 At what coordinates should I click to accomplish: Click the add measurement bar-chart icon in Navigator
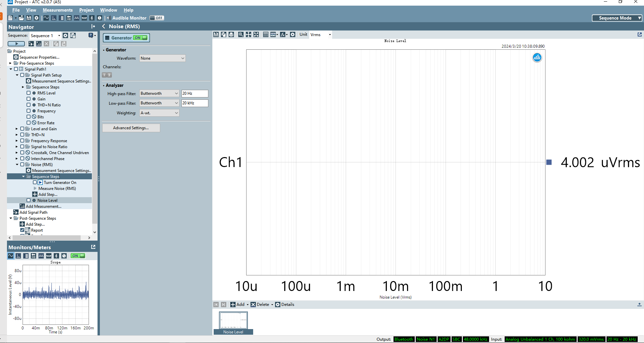(x=39, y=44)
